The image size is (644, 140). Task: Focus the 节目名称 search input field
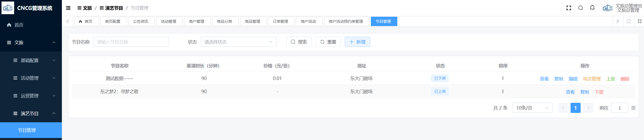[131, 42]
